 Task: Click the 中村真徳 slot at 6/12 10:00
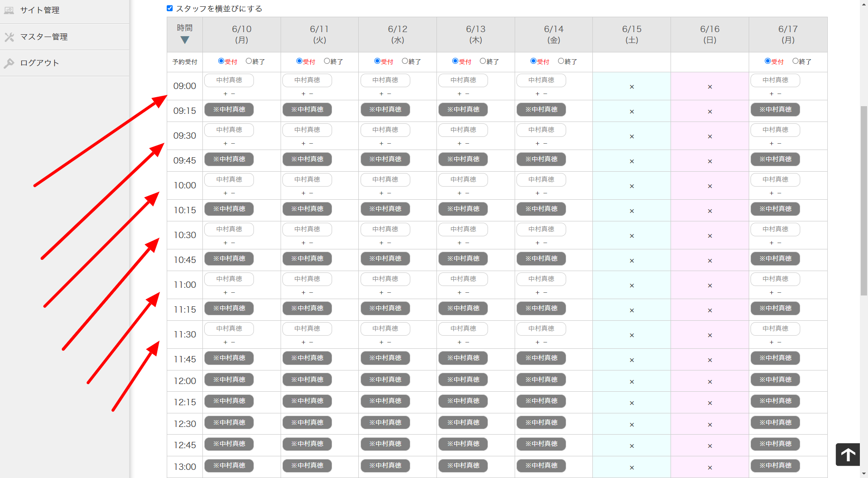coord(385,180)
